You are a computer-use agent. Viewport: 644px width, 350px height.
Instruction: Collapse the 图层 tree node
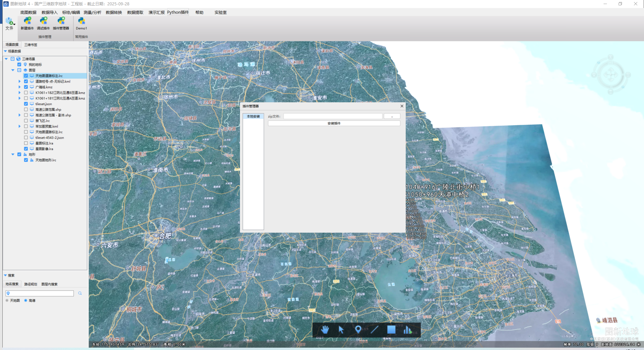click(13, 70)
